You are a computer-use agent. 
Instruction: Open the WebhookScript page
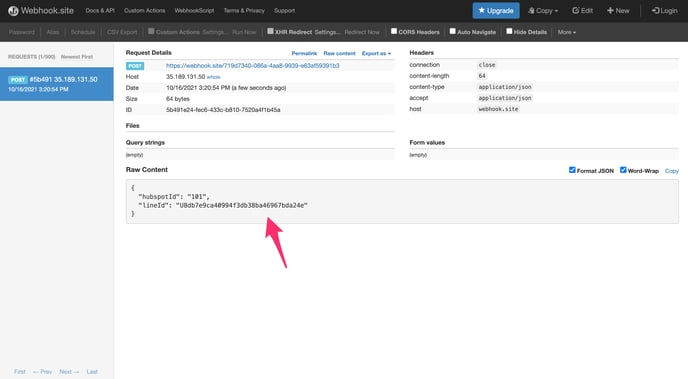[x=194, y=11]
